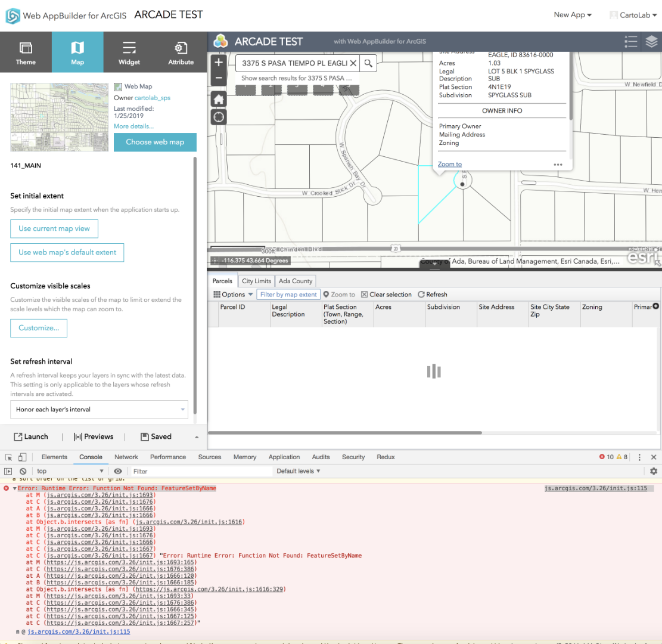The height and width of the screenshot is (644, 662).
Task: Open the New App dropdown menu
Action: click(573, 15)
